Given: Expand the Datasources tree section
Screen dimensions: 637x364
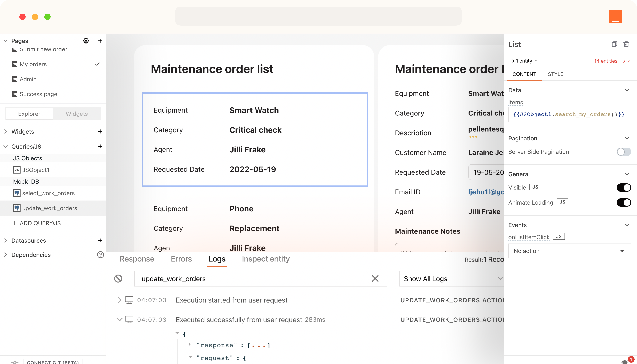Looking at the screenshot, I should 6,241.
